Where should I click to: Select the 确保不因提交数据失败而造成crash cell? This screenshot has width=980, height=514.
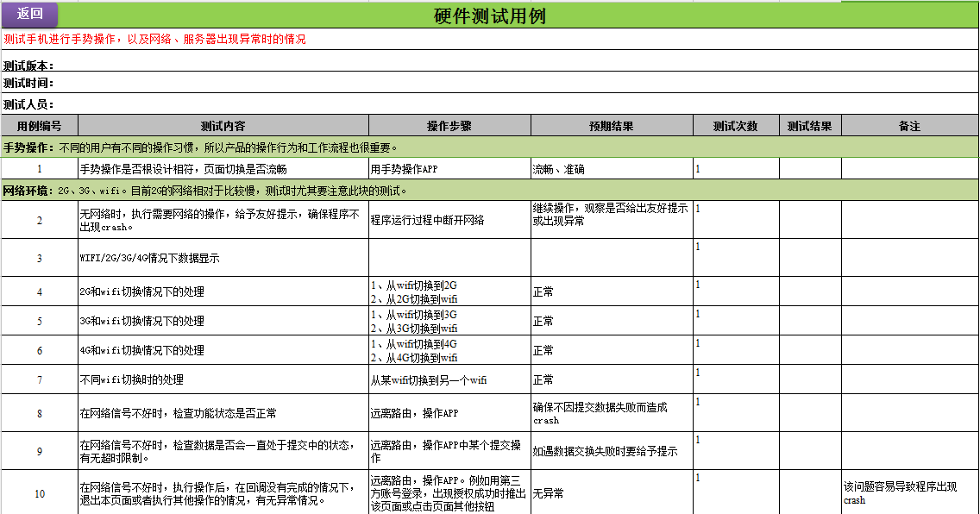(612, 413)
